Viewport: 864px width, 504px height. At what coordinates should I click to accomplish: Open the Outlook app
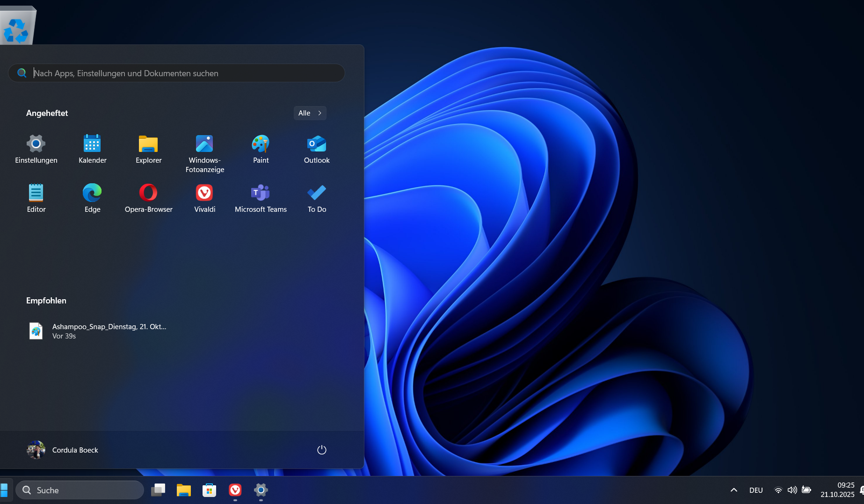coord(317,149)
